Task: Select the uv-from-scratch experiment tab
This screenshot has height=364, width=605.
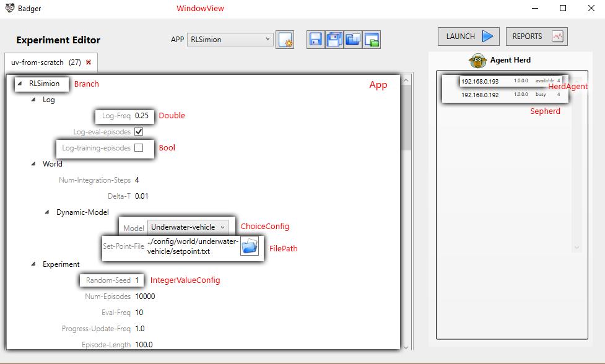Action: 51,63
